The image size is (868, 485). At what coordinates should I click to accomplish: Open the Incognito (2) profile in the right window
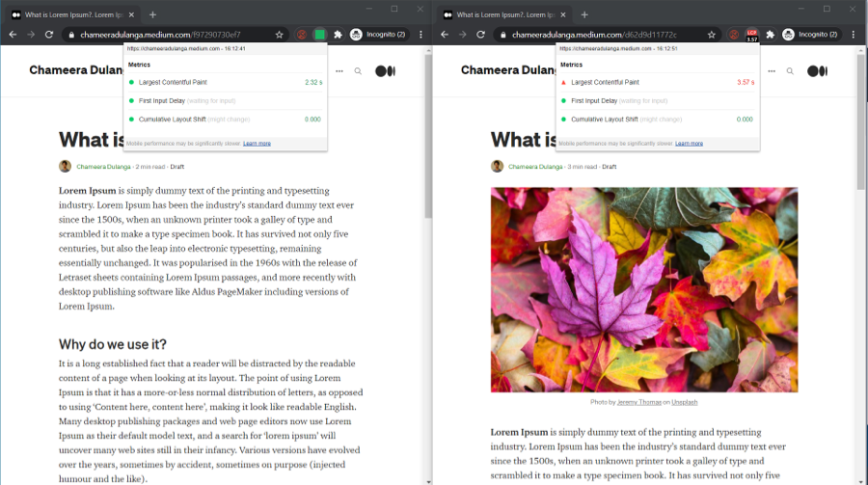[810, 35]
